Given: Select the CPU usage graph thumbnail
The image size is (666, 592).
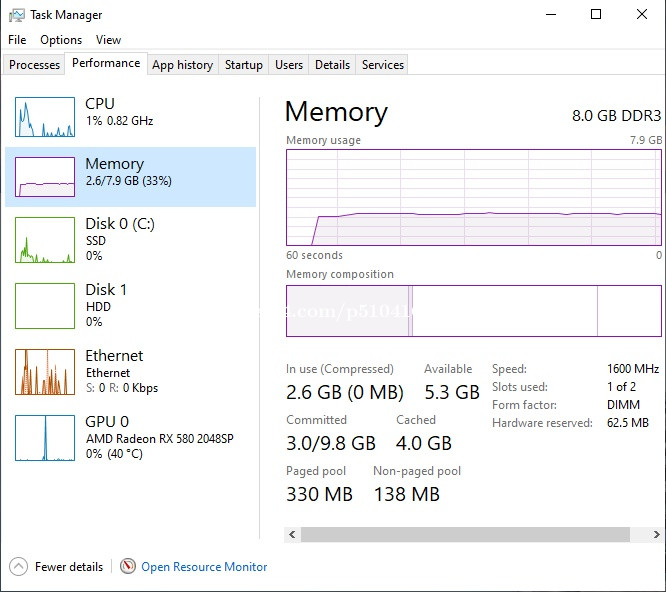Looking at the screenshot, I should pyautogui.click(x=44, y=117).
